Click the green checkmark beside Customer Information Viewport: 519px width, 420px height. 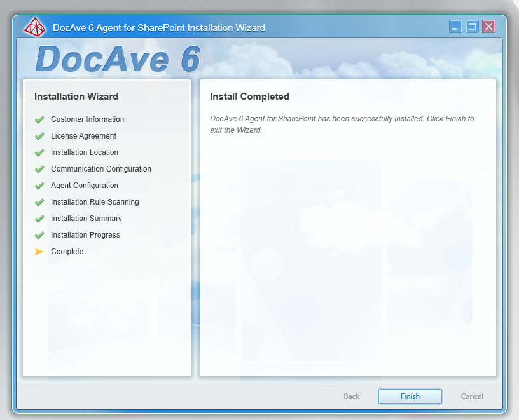tap(39, 119)
